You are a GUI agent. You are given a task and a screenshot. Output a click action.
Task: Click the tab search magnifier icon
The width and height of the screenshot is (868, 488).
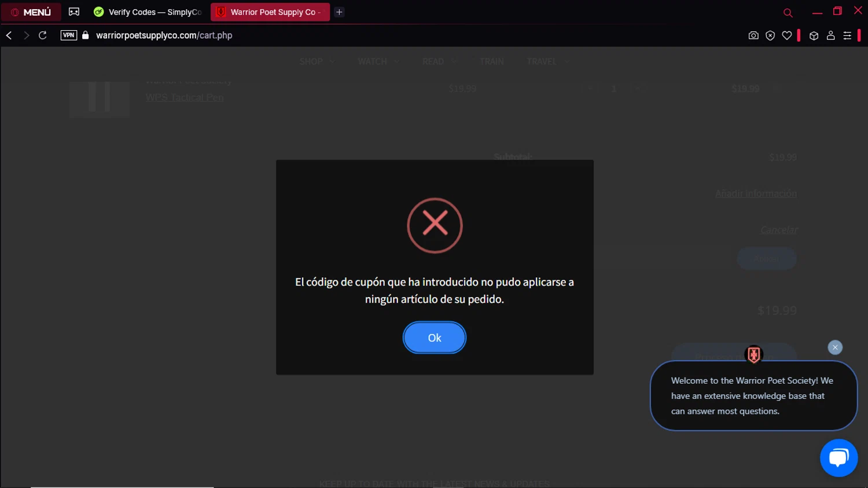[788, 12]
